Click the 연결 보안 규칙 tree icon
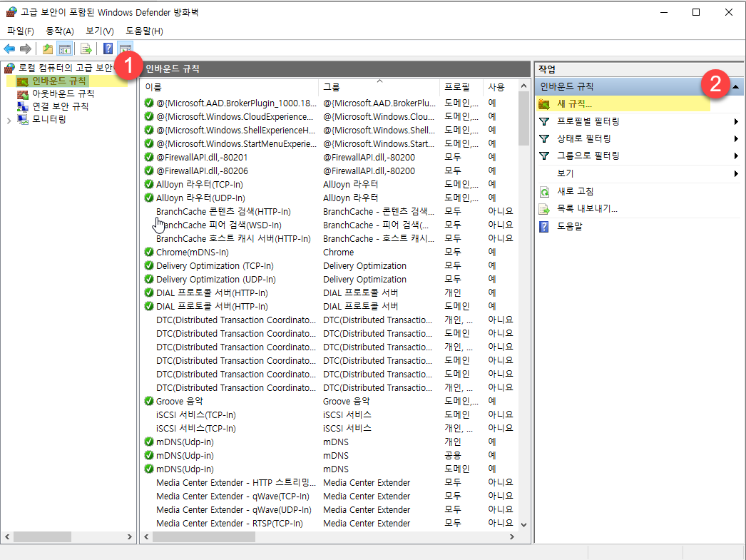Screen dimensions: 746x560 23,106
